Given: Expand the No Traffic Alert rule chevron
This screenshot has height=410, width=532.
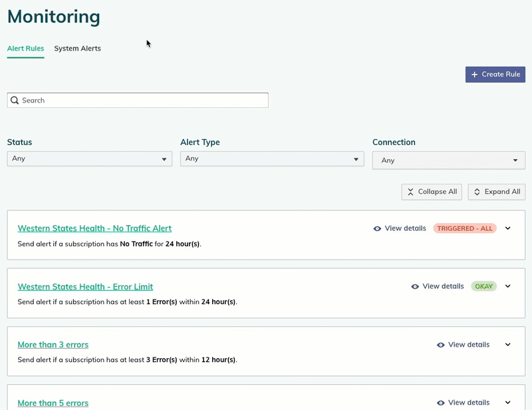Looking at the screenshot, I should [507, 228].
